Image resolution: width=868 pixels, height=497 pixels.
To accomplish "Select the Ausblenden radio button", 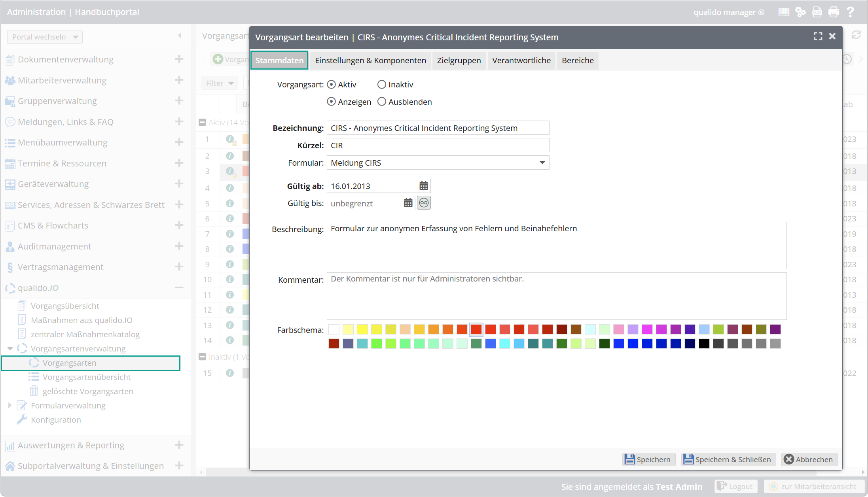I will click(x=382, y=102).
